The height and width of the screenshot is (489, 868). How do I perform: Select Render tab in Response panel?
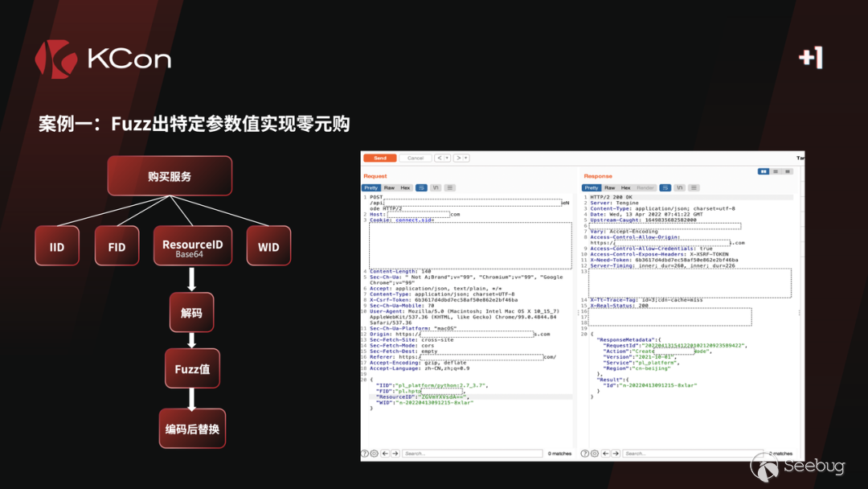pos(645,187)
